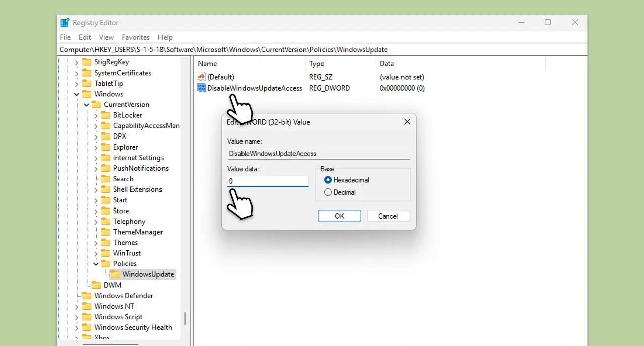Click the registry path address bar
The image size is (644, 346).
point(322,49)
